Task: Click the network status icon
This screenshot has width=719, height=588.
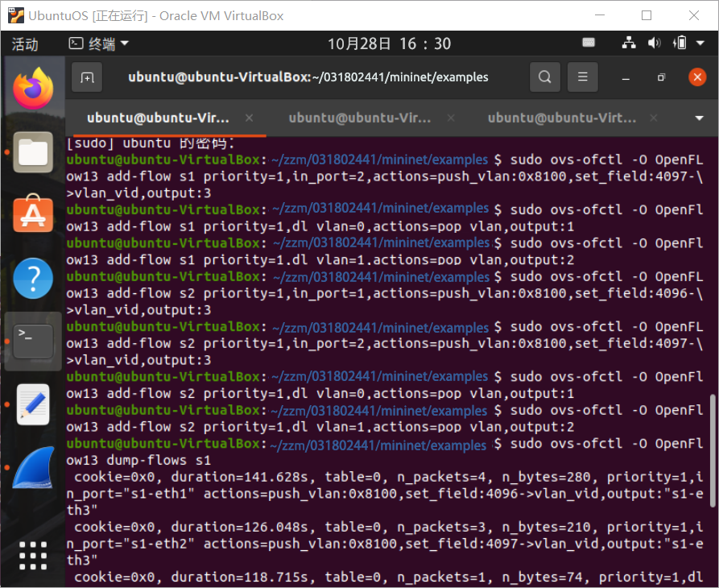Action: pyautogui.click(x=629, y=43)
